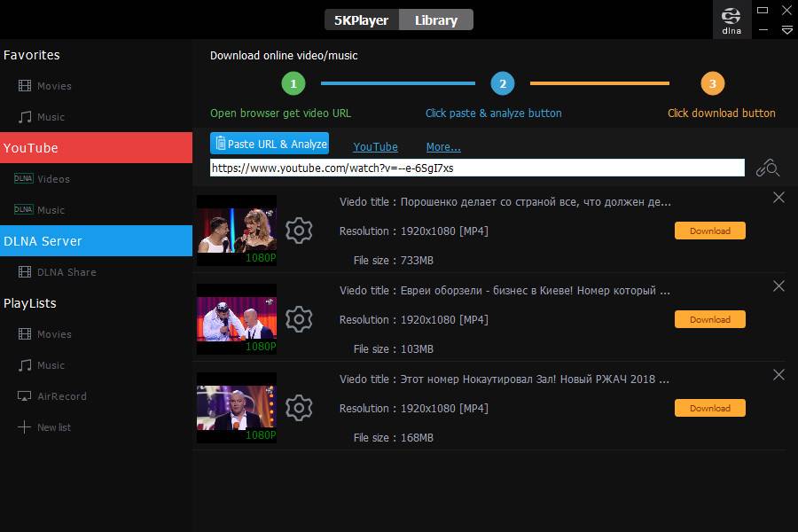Click the orange step 3 circle
798x532 pixels.
(x=713, y=83)
